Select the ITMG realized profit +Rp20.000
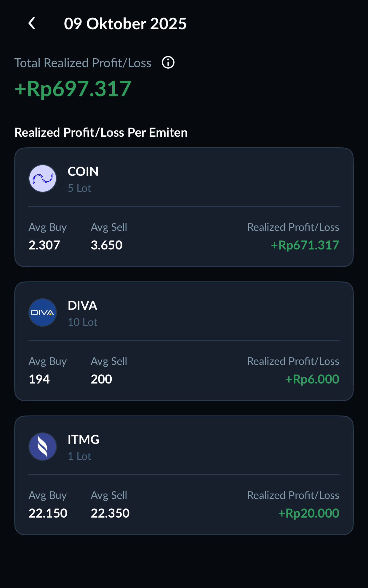Screen dimensions: 368x588 coord(308,513)
